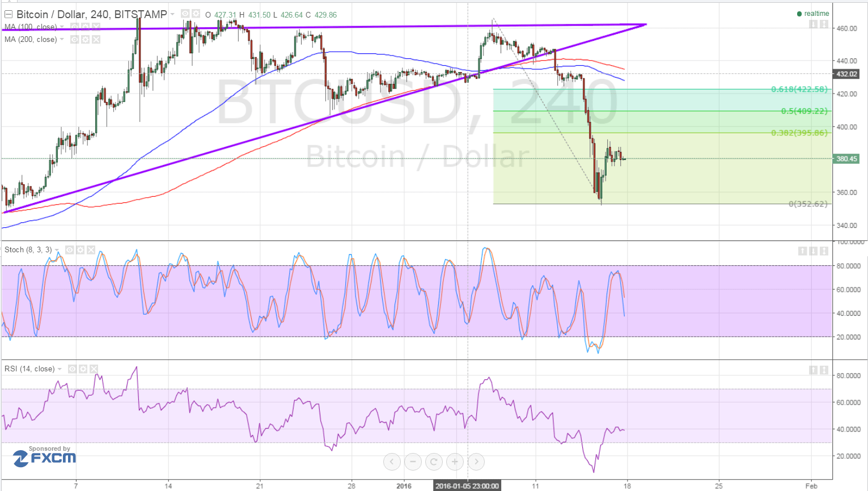The image size is (868, 491).
Task: Click the 2016-01-05 23:00:00 time label
Action: point(467,486)
